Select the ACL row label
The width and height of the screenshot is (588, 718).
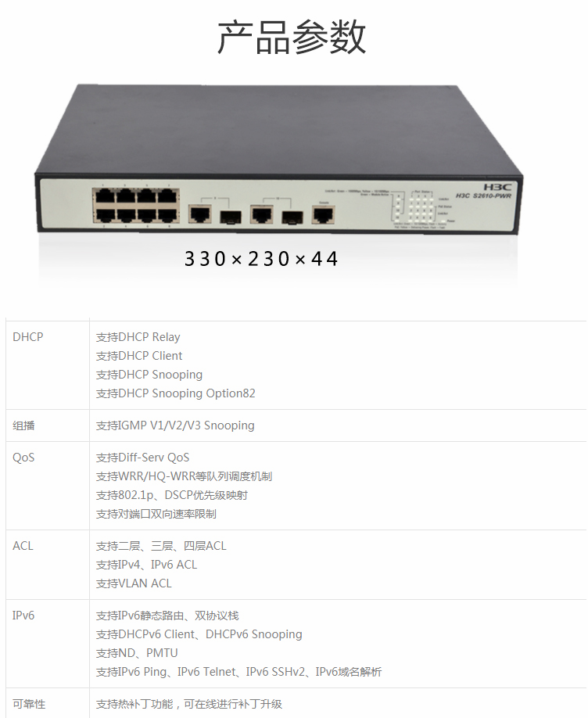[23, 546]
